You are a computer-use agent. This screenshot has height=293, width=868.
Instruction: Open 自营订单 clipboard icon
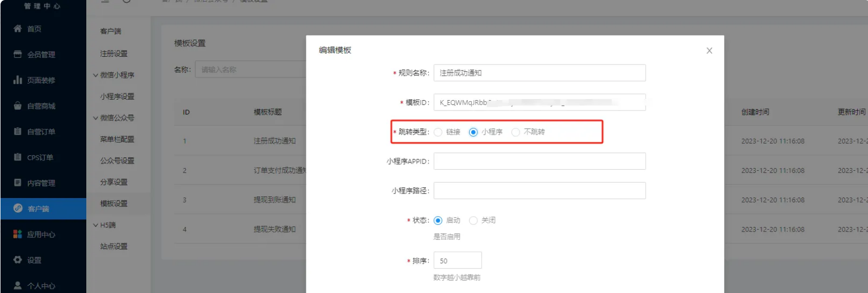(x=18, y=132)
